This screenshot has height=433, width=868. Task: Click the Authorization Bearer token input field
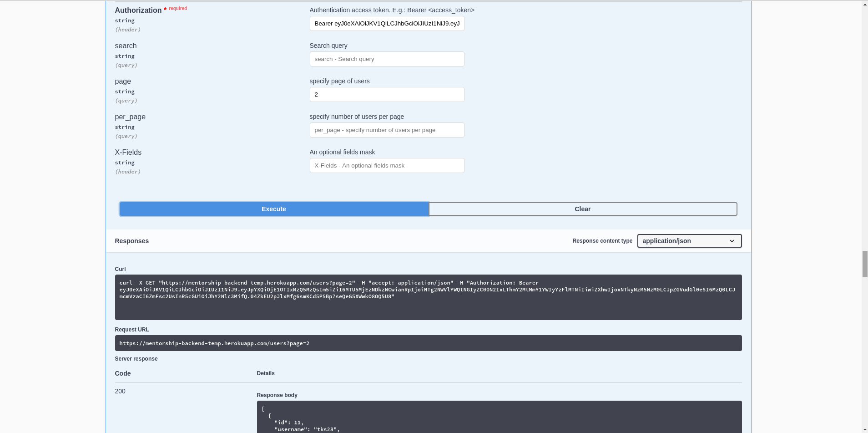click(386, 23)
